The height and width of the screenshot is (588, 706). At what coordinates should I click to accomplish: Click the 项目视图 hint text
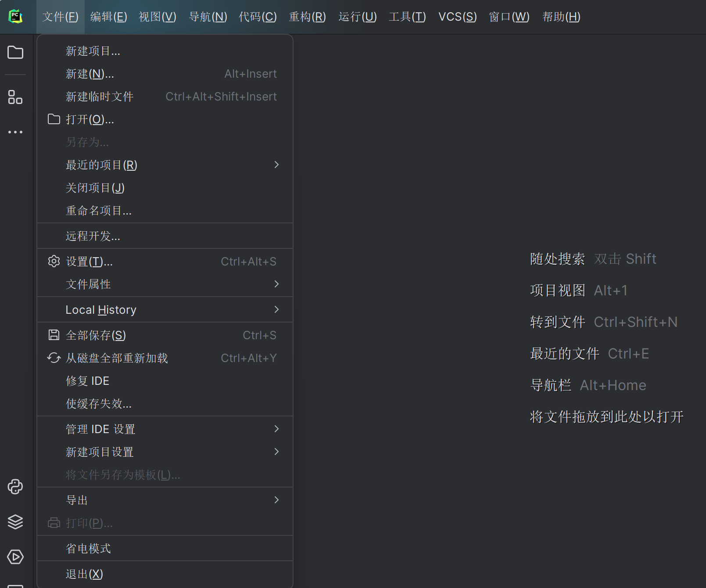click(x=557, y=290)
